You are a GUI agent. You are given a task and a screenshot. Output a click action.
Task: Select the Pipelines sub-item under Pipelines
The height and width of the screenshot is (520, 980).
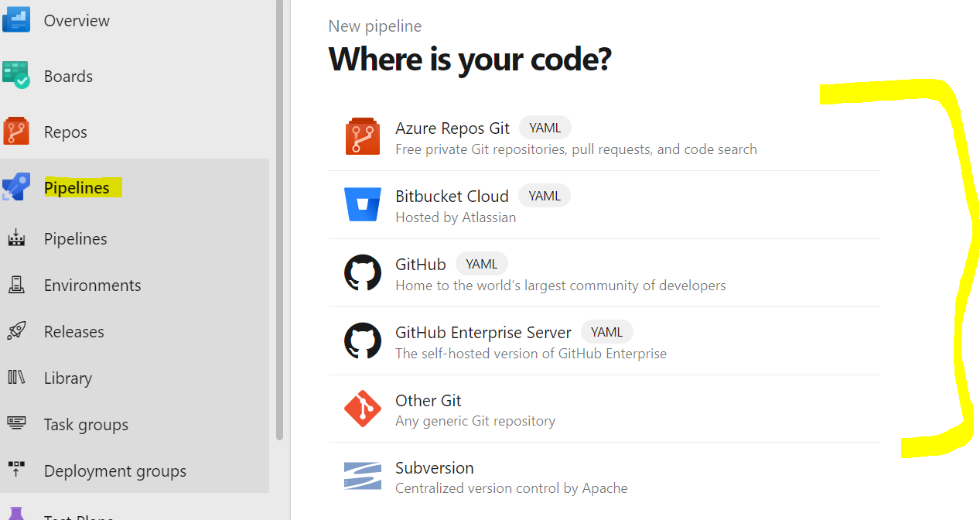pyautogui.click(x=75, y=238)
